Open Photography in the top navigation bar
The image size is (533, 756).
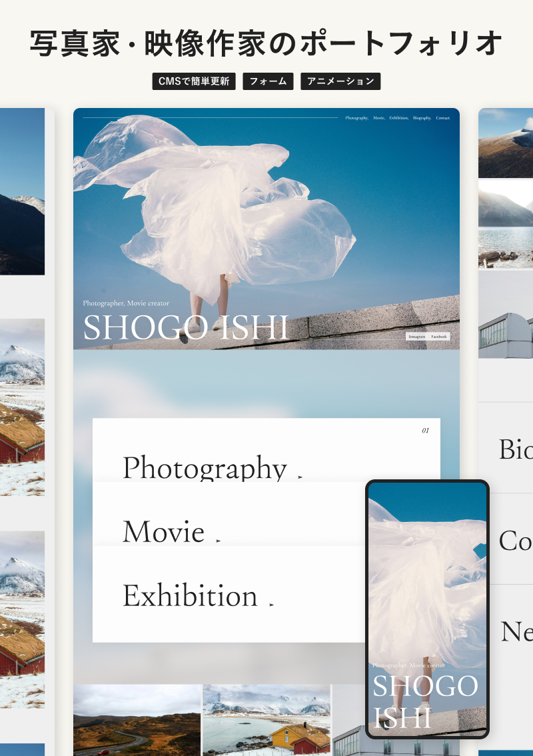tap(356, 118)
